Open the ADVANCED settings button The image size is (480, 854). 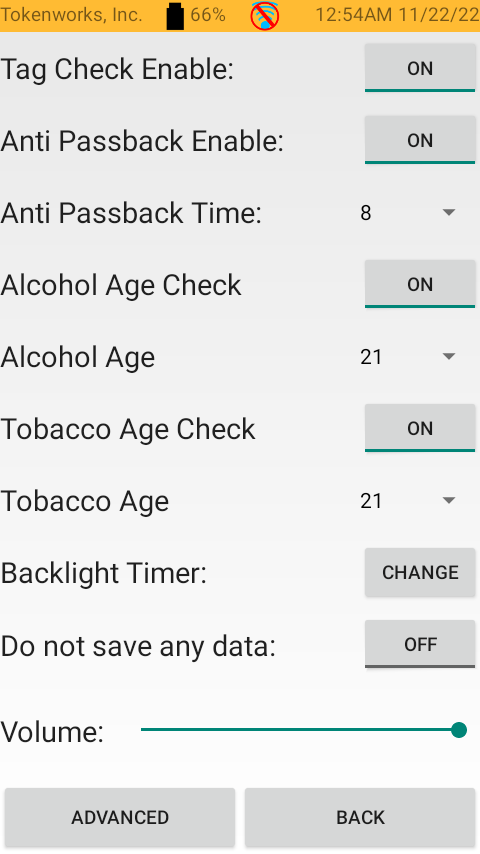pyautogui.click(x=120, y=818)
